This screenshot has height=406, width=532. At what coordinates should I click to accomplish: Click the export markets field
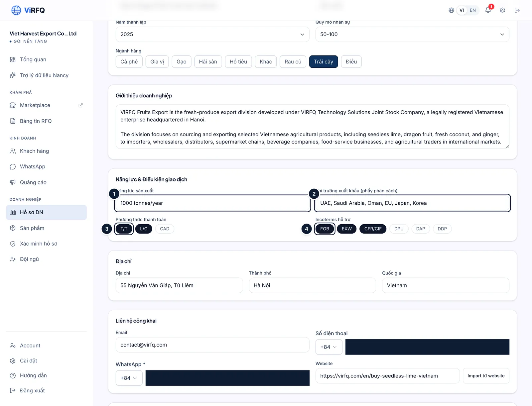click(x=412, y=203)
